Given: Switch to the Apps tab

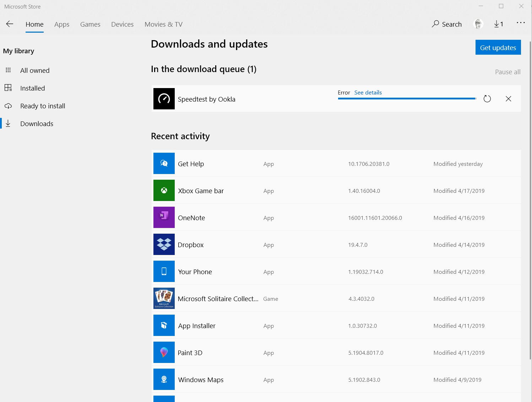Looking at the screenshot, I should 62,25.
